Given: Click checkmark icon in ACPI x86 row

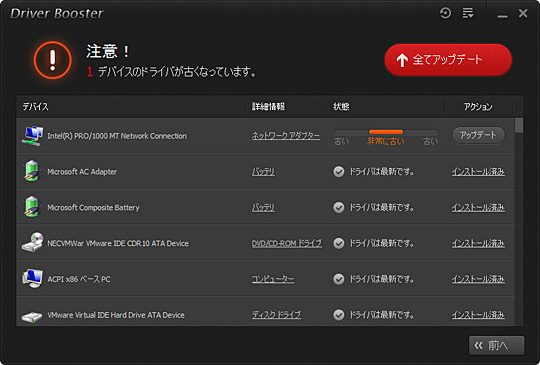Looking at the screenshot, I should [x=339, y=279].
